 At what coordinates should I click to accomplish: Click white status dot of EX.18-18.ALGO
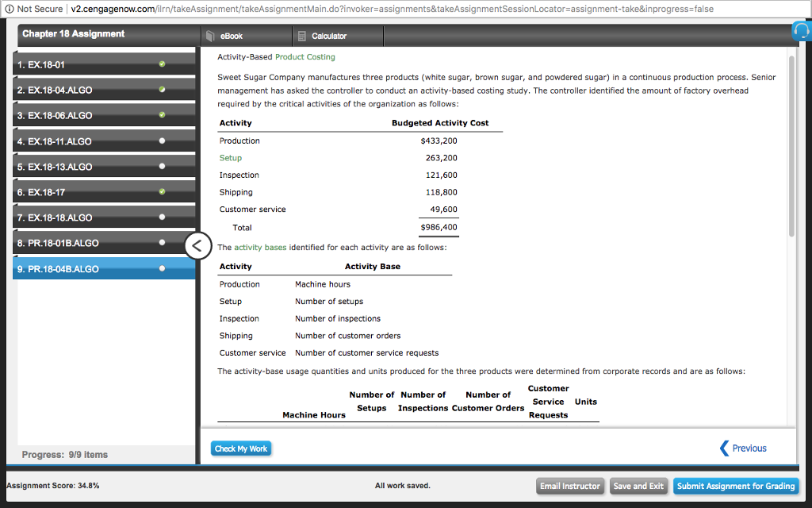click(x=162, y=217)
